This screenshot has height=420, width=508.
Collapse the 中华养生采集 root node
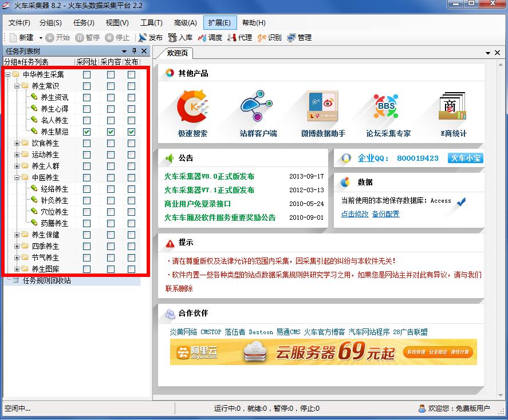[x=8, y=75]
